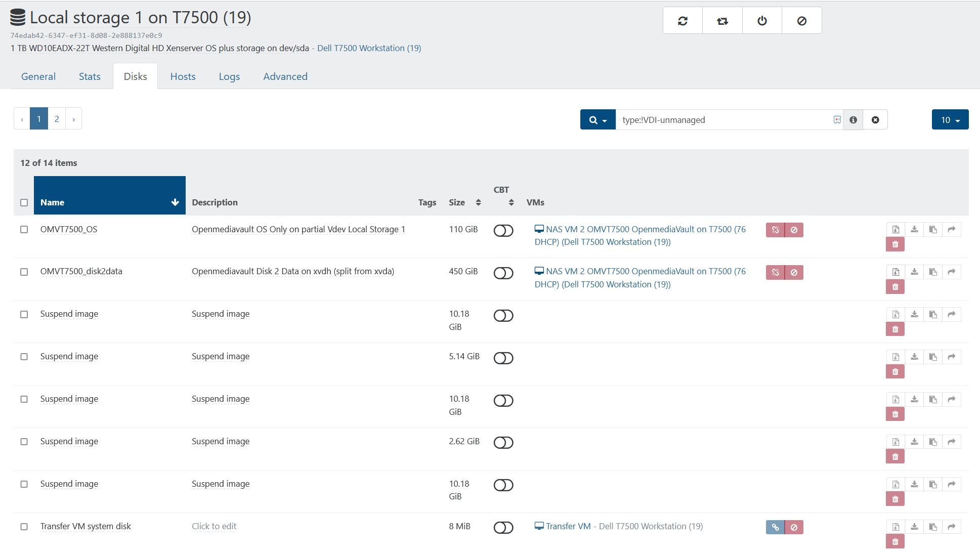
Task: Sort by the Size column
Action: [x=464, y=202]
